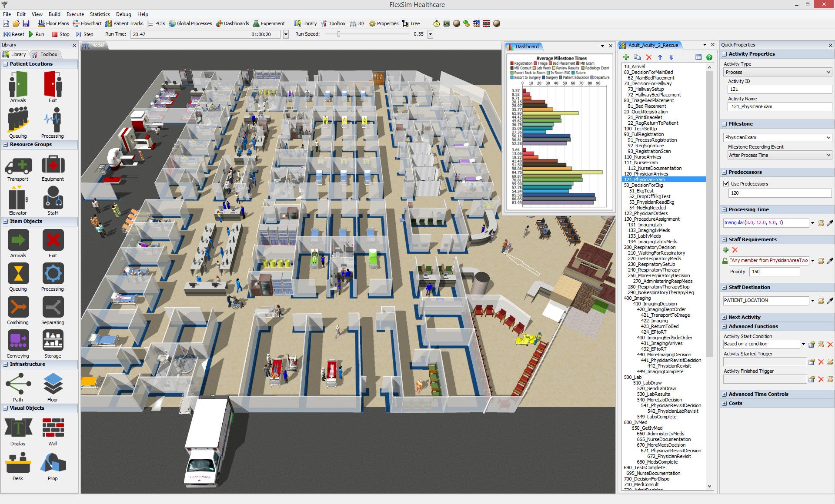Open Floor Plans from the toolbar

[x=53, y=23]
